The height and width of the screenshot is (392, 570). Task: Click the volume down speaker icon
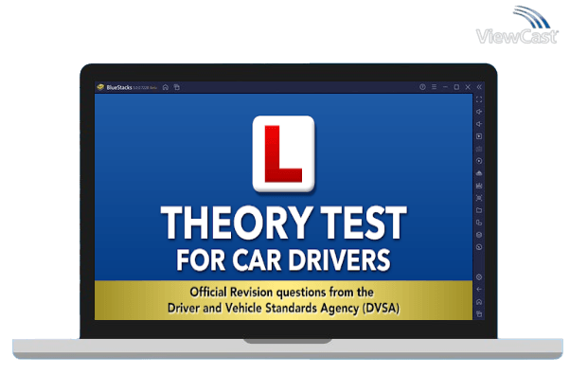tap(479, 124)
